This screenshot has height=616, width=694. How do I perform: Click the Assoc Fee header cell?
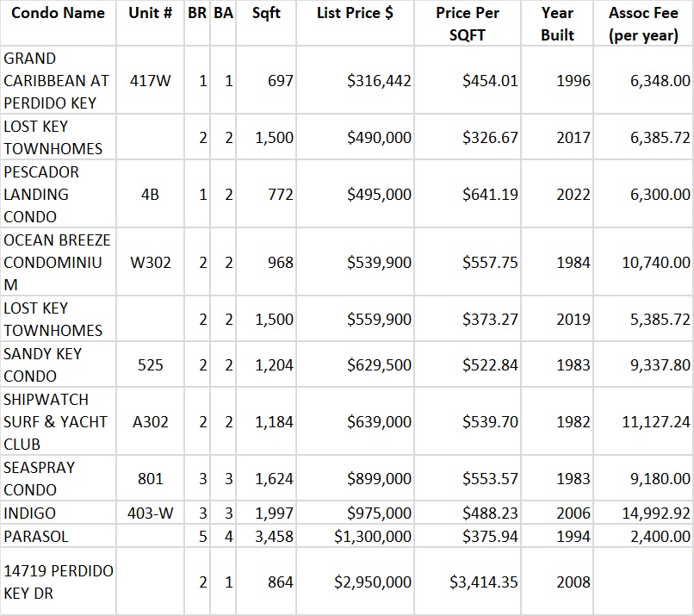tap(643, 24)
